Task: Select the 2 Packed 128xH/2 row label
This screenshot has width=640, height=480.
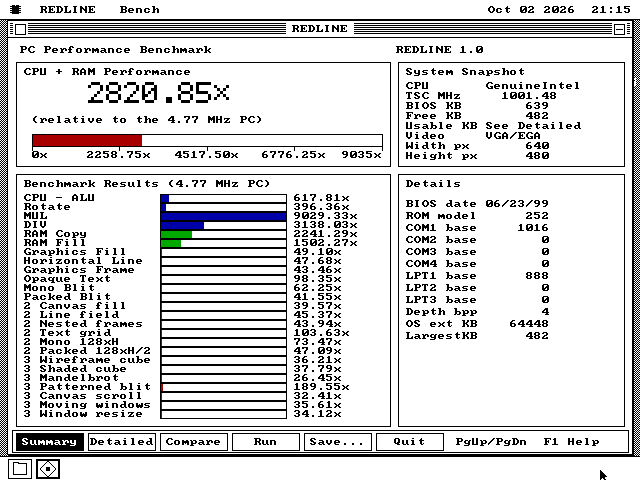Action: point(87,351)
